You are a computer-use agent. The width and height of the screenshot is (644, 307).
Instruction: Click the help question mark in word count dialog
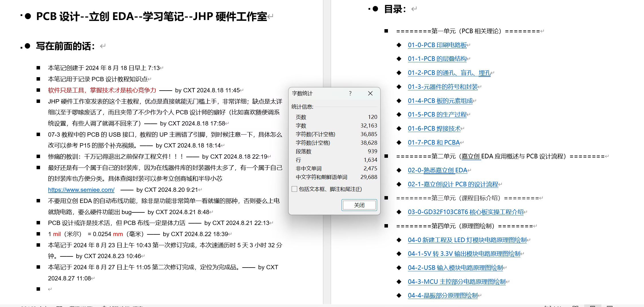click(x=350, y=93)
